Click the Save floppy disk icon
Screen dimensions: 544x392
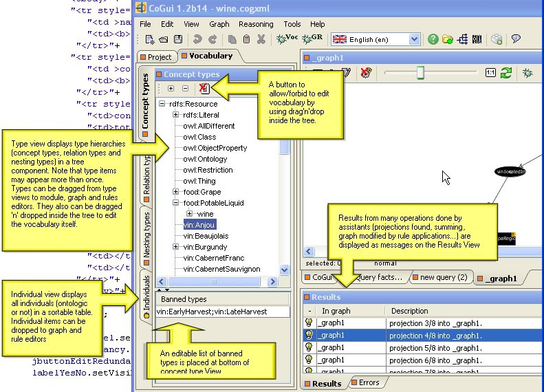tap(178, 39)
